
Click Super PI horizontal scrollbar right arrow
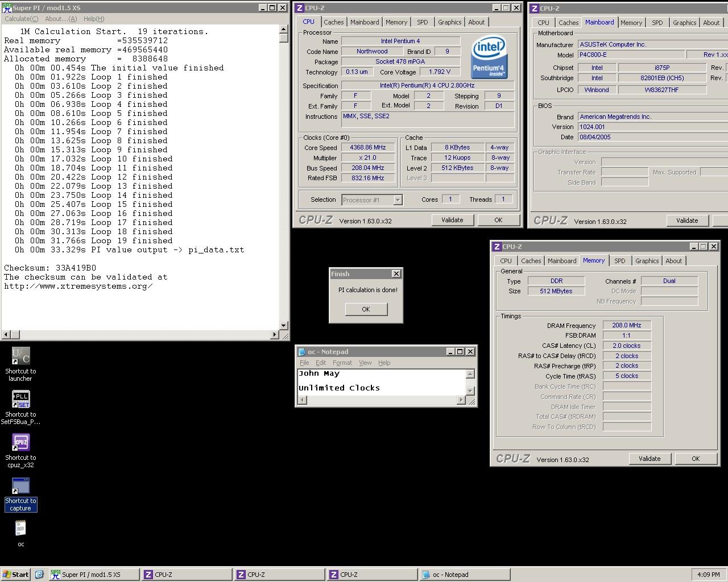275,335
